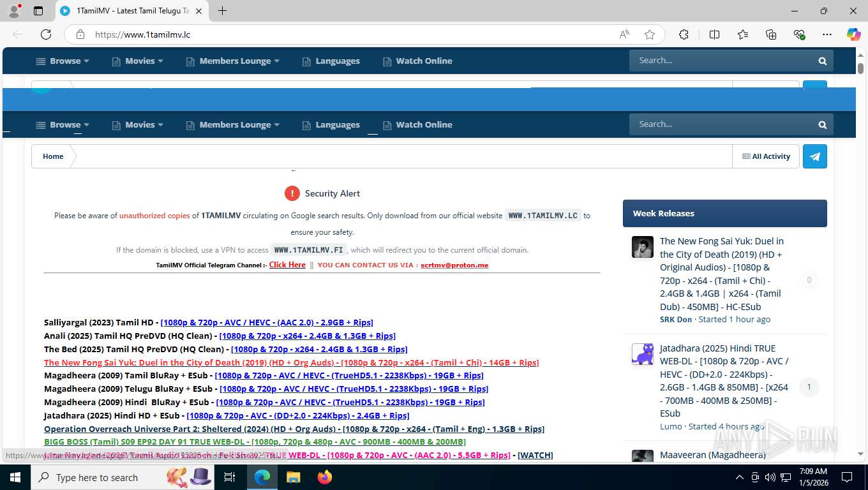Image resolution: width=868 pixels, height=490 pixels.
Task: Open Magadheera (2009) Telugu BluRay link
Action: [x=354, y=389]
